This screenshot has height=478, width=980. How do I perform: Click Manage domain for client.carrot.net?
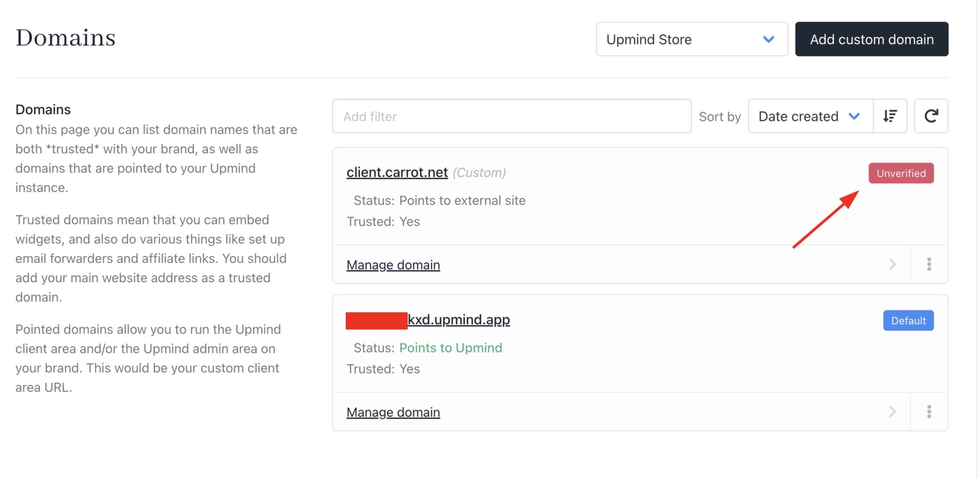pos(393,265)
